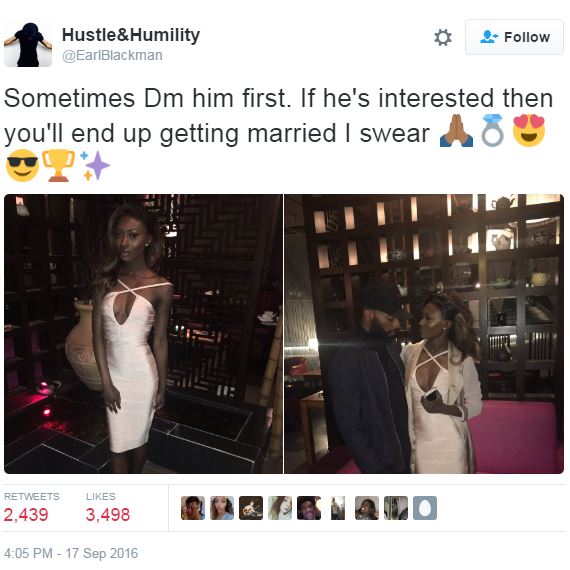Open the @EarlBlackman handle link
Viewport: 570px width, 570px height.
tap(112, 55)
